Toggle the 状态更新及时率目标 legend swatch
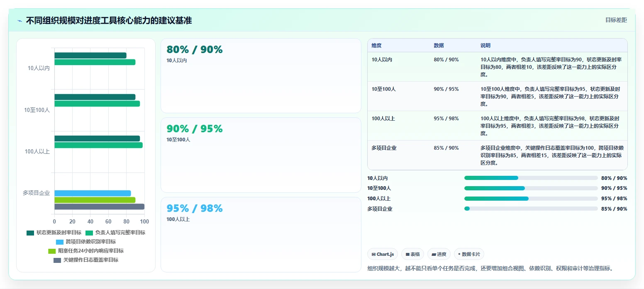The height and width of the screenshot is (289, 644). (30, 233)
